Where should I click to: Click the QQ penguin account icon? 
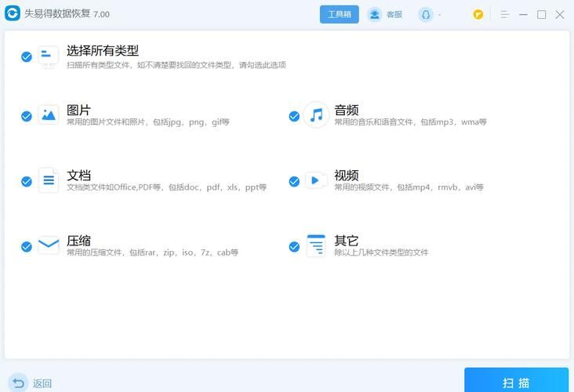point(426,15)
